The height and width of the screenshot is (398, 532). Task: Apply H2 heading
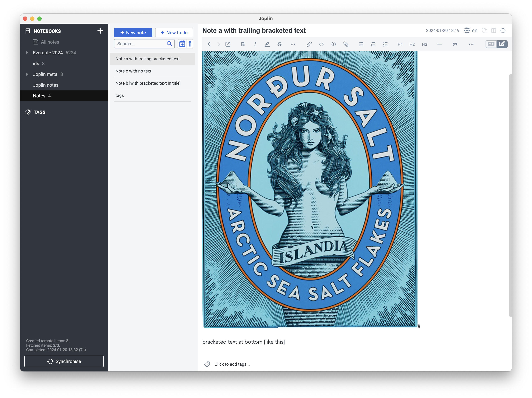(412, 44)
